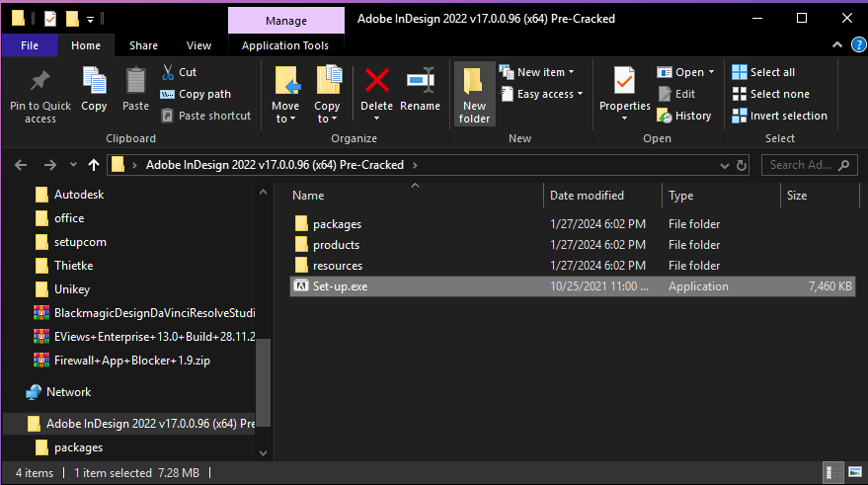Click the Copy path button
868x485 pixels.
pyautogui.click(x=196, y=94)
